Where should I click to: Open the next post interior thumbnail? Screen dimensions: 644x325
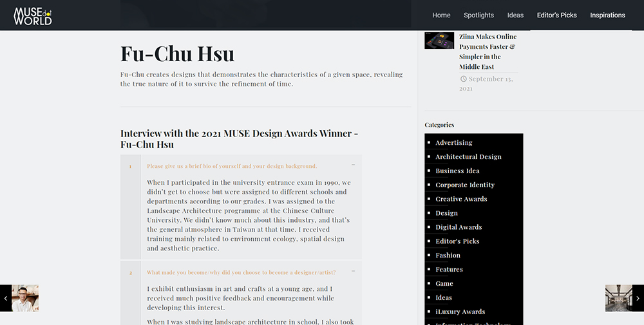618,299
